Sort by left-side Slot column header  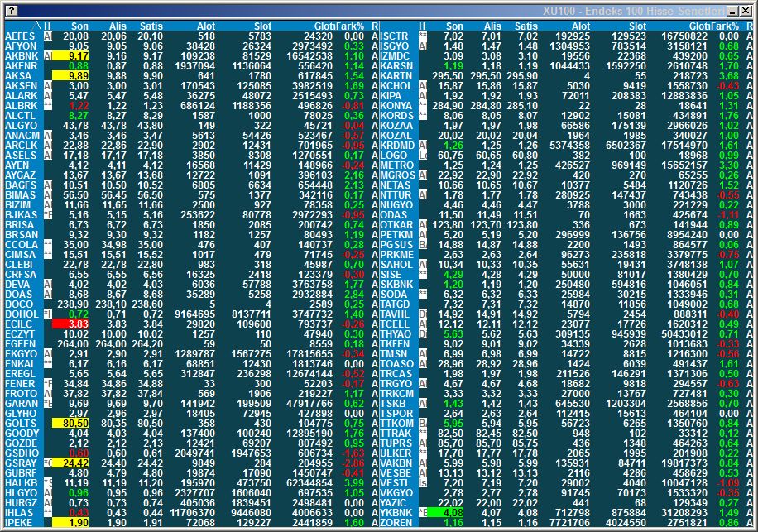point(263,26)
